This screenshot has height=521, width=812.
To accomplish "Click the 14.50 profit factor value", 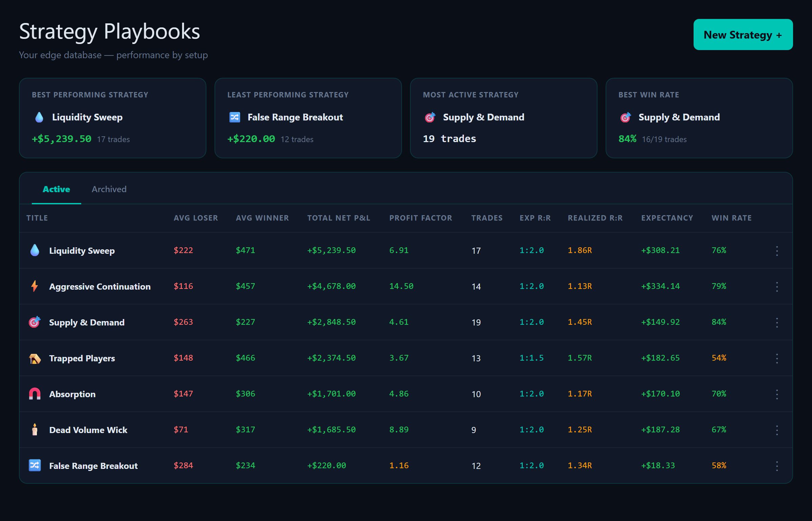I will tap(401, 286).
